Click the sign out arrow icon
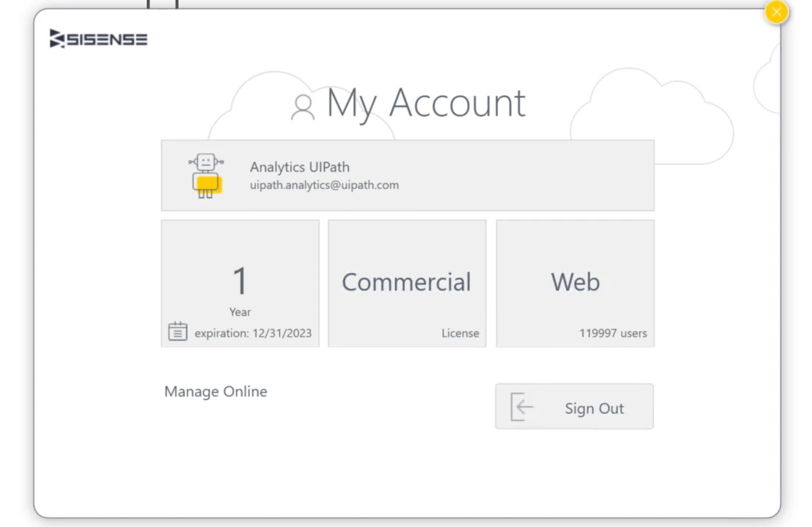The height and width of the screenshot is (527, 812). click(522, 407)
